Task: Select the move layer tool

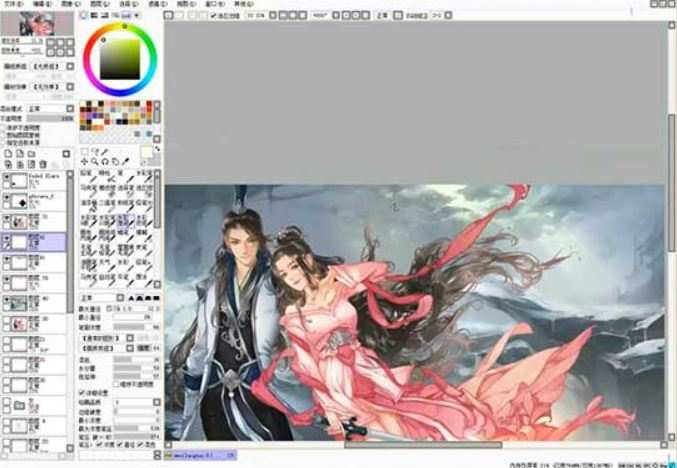Action: click(85, 161)
